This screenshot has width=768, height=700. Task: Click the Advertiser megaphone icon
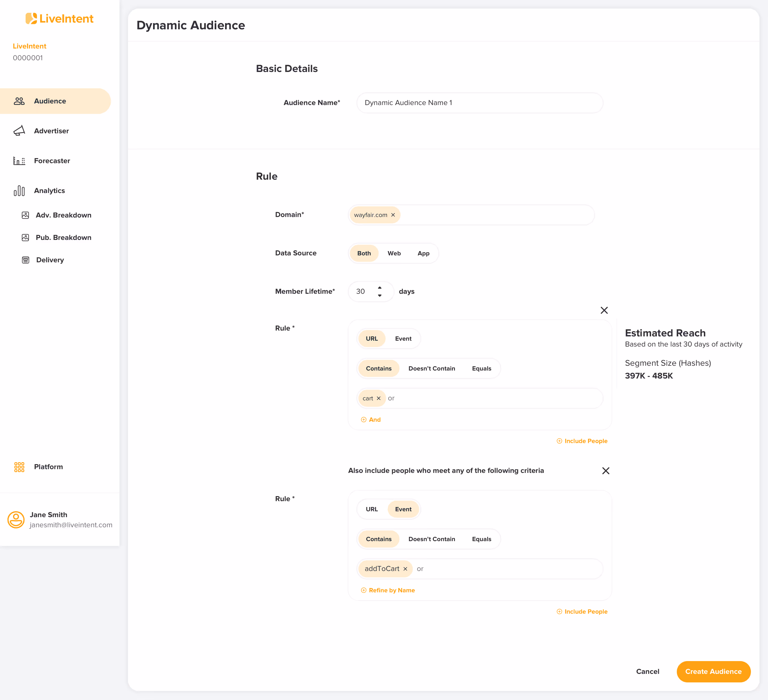(x=19, y=131)
